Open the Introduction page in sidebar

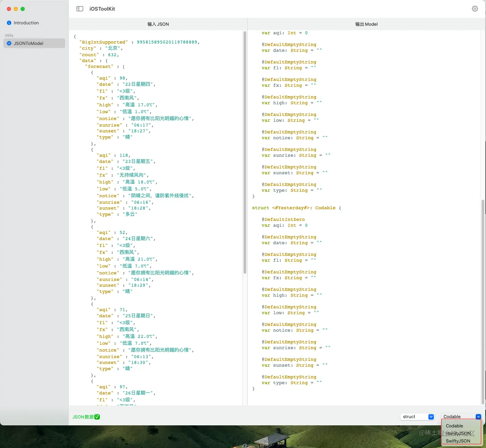[x=34, y=23]
